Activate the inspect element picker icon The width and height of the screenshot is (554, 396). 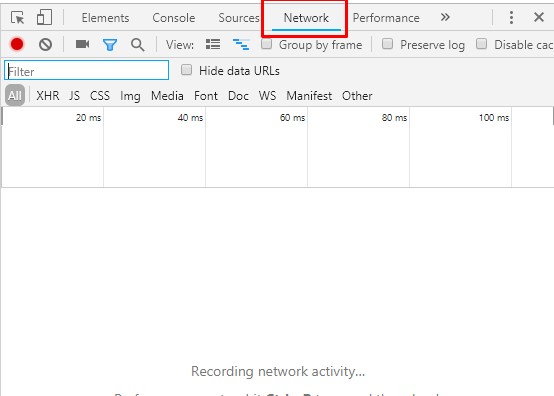click(x=17, y=17)
